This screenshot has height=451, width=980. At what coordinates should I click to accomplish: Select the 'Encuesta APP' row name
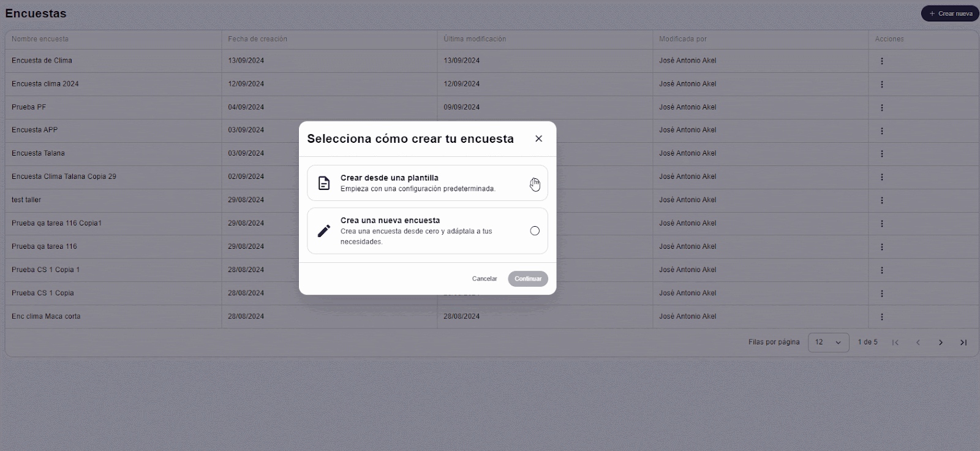click(x=34, y=130)
